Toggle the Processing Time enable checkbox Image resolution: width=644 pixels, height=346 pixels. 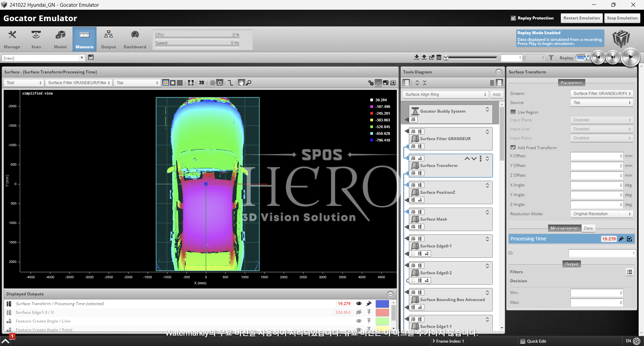pyautogui.click(x=630, y=239)
